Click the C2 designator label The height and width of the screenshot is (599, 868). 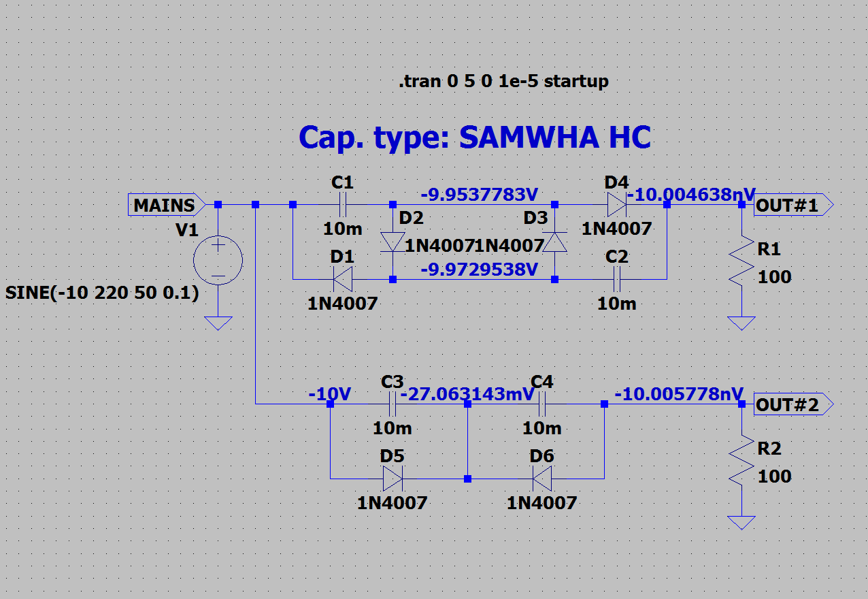point(617,257)
